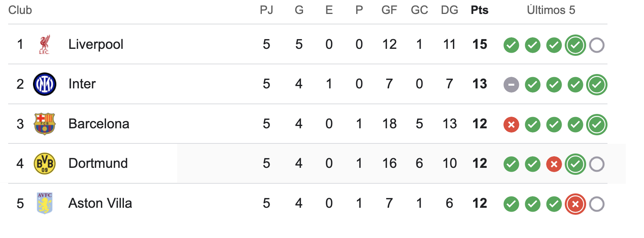The height and width of the screenshot is (238, 644).
Task: Select Dortmund's red loss result icon
Action: pos(554,164)
